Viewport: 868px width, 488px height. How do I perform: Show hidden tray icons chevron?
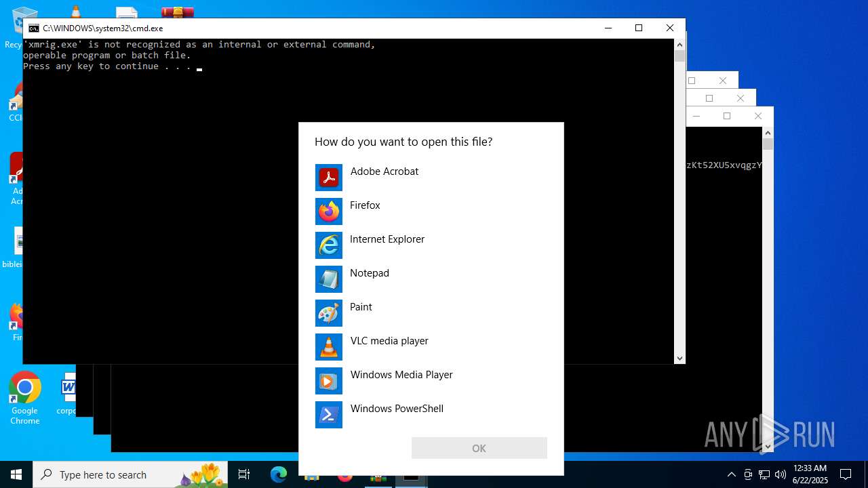tap(731, 474)
